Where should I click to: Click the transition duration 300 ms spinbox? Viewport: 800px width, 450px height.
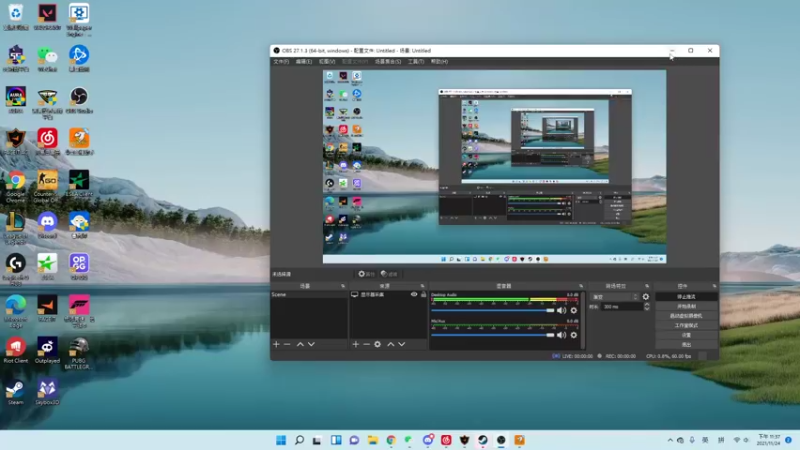[620, 307]
